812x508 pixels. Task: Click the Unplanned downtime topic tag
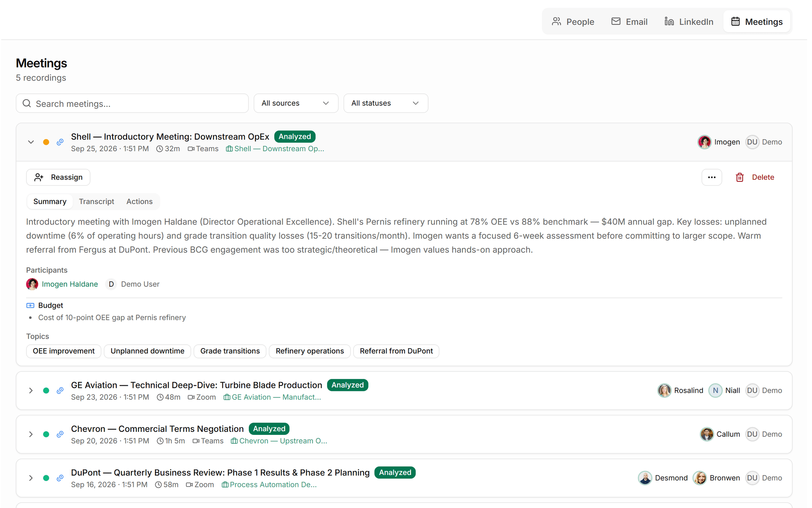pyautogui.click(x=147, y=351)
